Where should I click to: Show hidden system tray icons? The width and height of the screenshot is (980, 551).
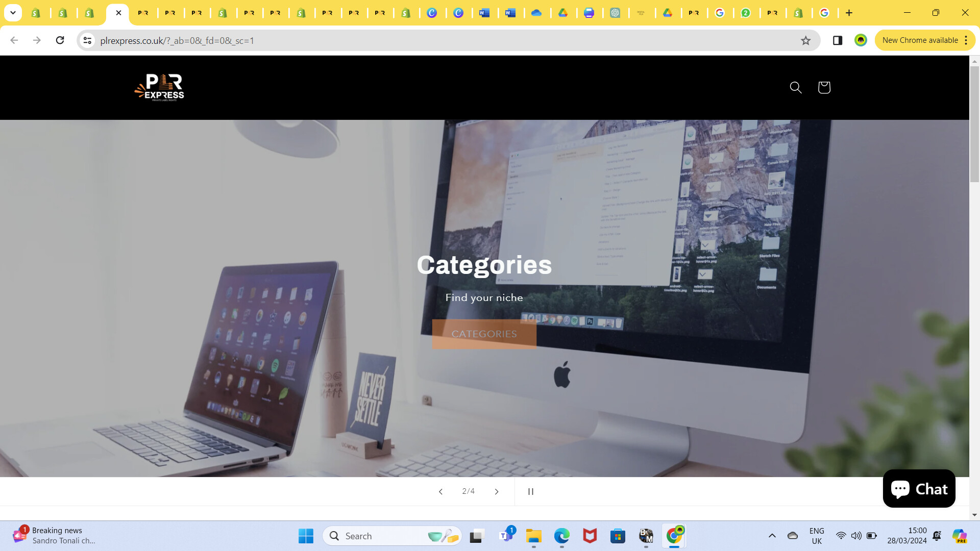point(772,536)
